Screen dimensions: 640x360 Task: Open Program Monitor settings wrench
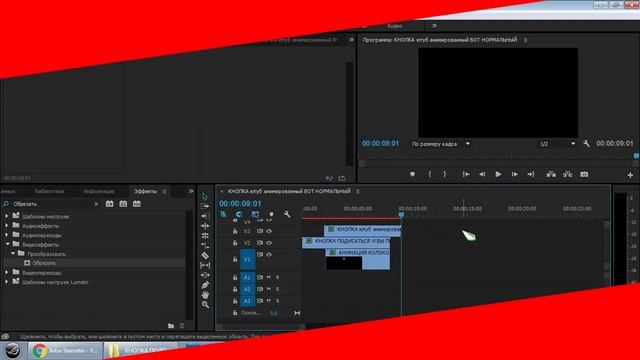586,144
